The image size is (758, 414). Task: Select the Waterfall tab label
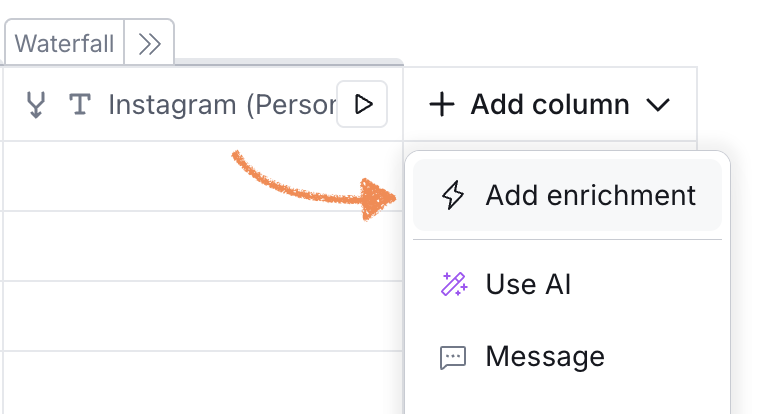click(x=64, y=44)
